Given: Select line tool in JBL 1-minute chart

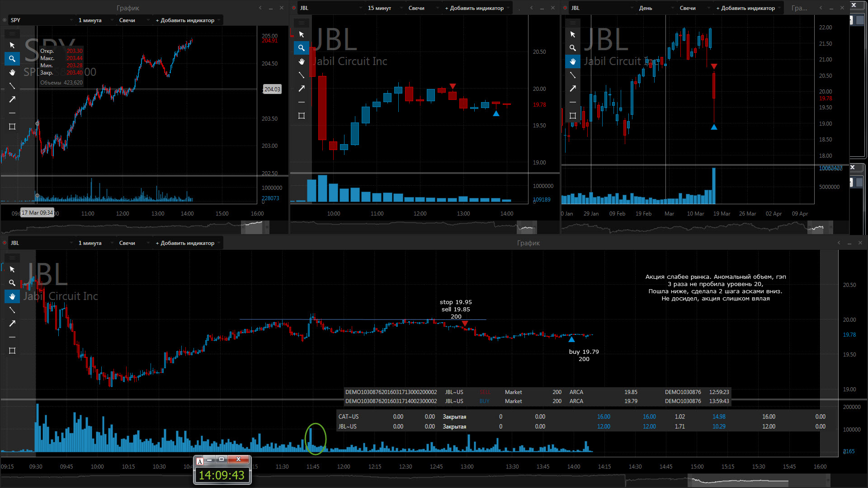Looking at the screenshot, I should [x=12, y=310].
